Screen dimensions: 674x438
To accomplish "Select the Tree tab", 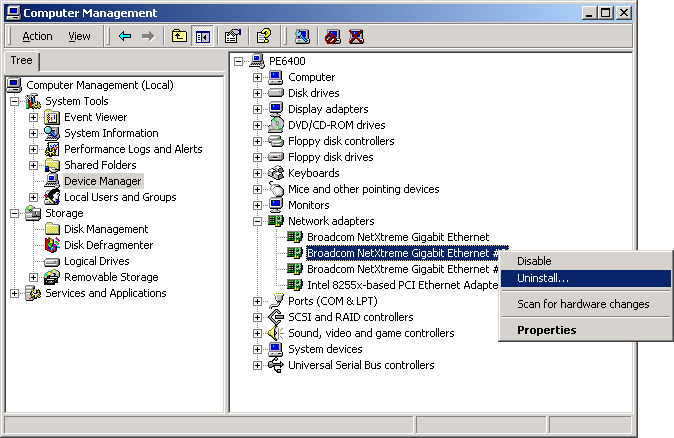I will (x=21, y=61).
